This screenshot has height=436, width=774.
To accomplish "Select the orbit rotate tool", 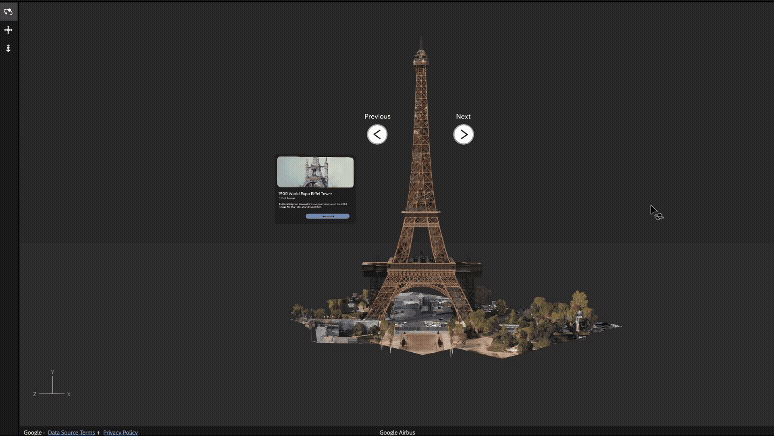I will pos(8,11).
